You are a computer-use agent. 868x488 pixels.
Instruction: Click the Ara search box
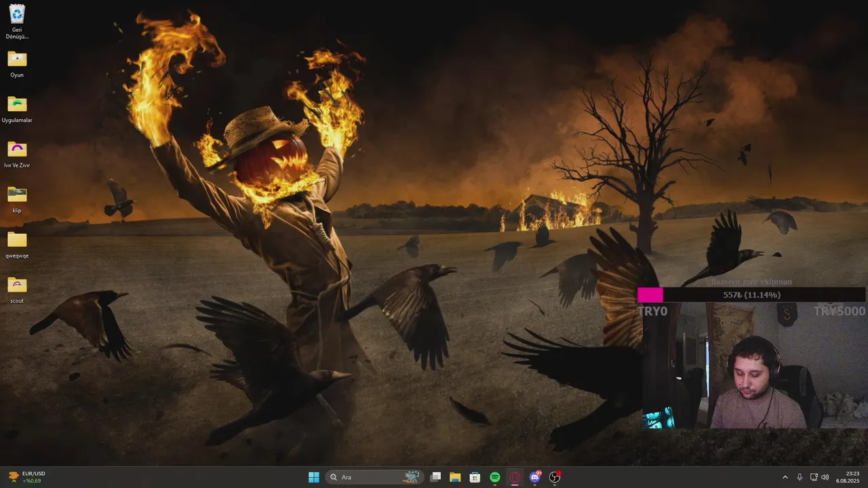click(375, 477)
